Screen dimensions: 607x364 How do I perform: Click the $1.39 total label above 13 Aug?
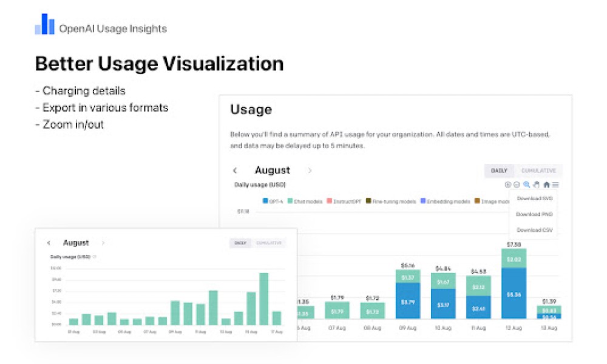(x=549, y=302)
